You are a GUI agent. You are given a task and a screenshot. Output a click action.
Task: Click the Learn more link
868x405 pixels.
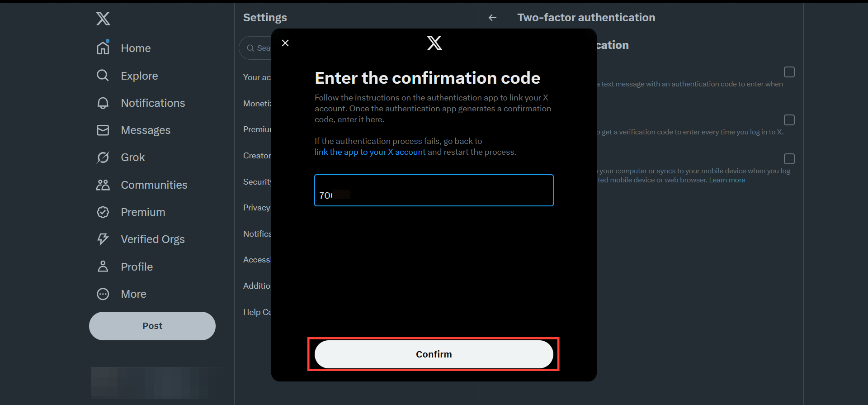point(726,180)
